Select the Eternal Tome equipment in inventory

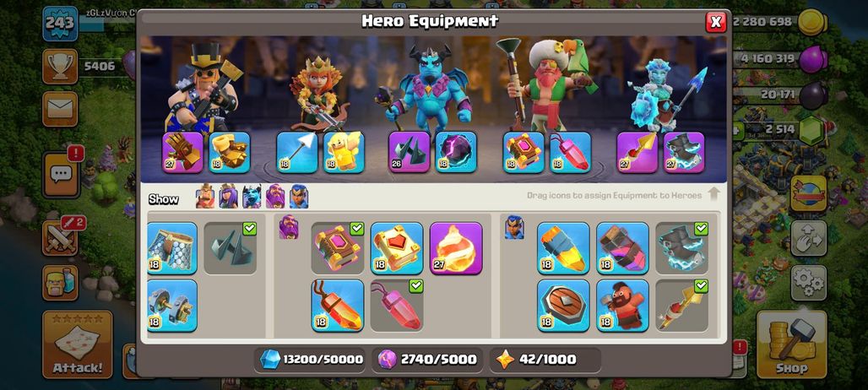coord(337,248)
